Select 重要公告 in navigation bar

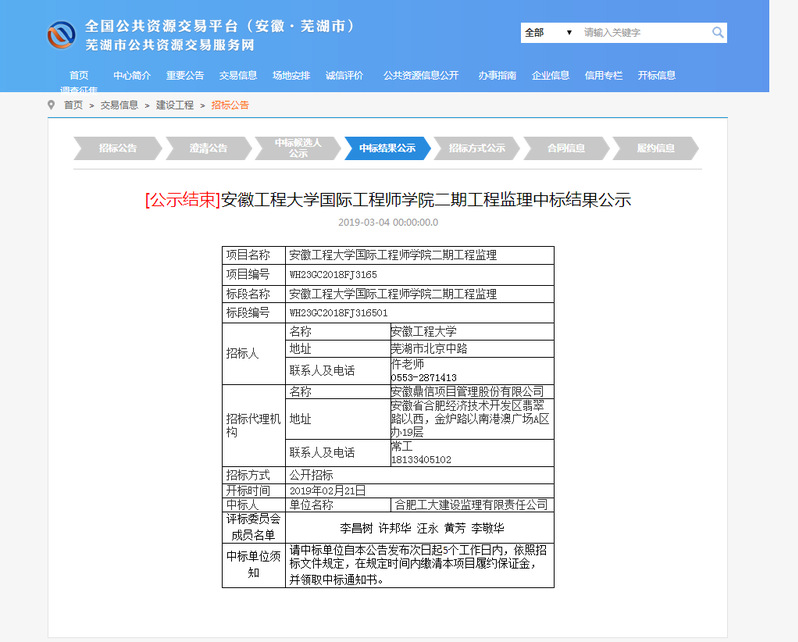(185, 75)
